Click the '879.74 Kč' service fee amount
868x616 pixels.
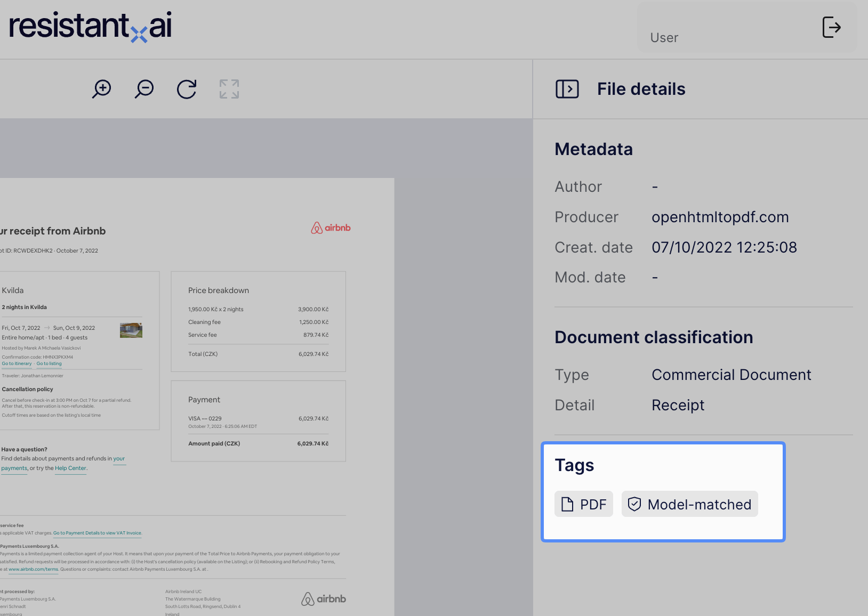coord(316,335)
